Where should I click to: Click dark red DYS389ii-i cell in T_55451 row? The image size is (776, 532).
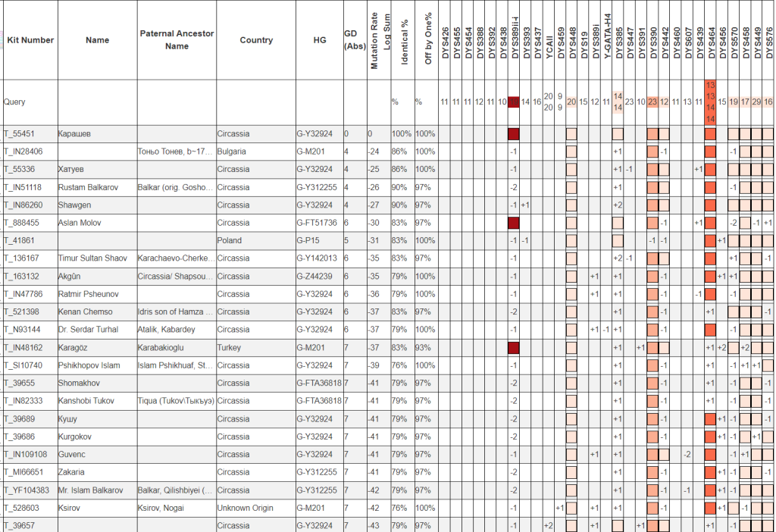pos(514,134)
